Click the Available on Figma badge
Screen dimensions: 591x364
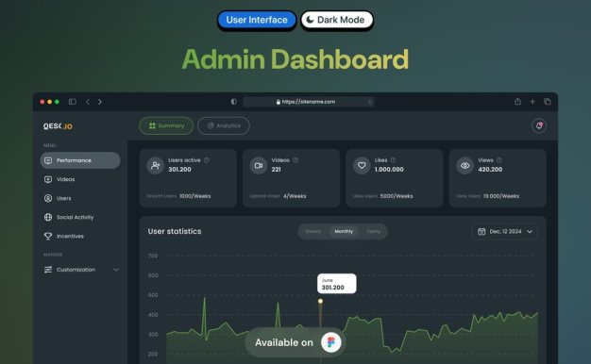point(295,342)
